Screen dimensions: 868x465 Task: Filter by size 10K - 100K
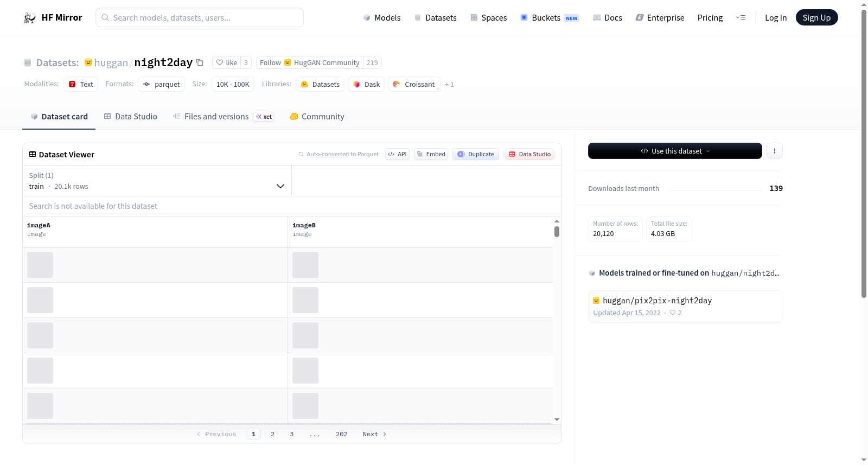pyautogui.click(x=233, y=84)
